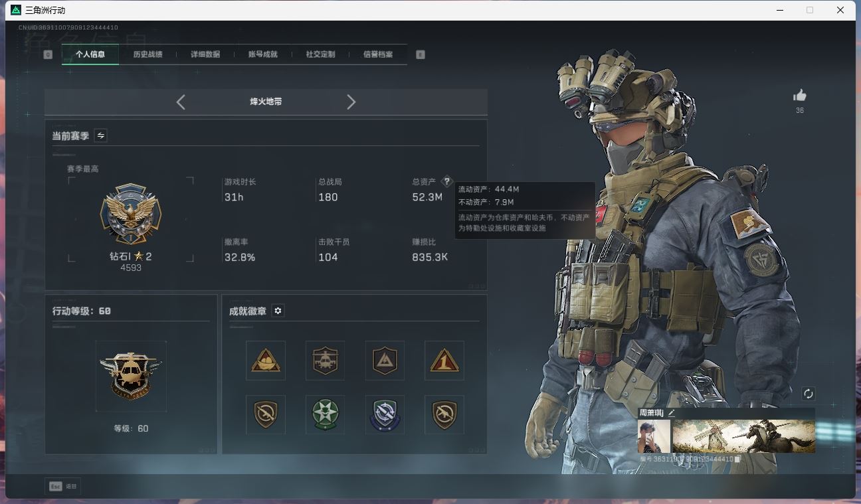This screenshot has height=504, width=861.
Task: Click the edit pencil beside player name
Action: coord(672,413)
